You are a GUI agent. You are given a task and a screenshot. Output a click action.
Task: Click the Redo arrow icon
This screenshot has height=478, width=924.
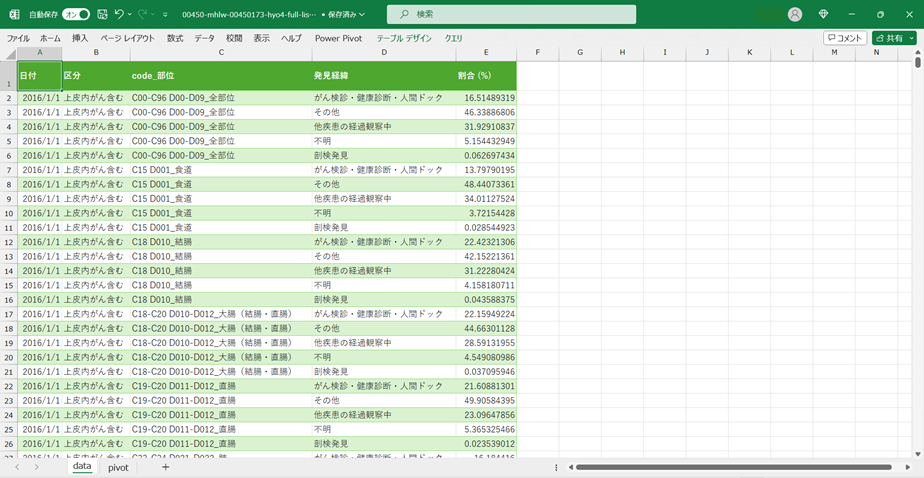pyautogui.click(x=144, y=14)
